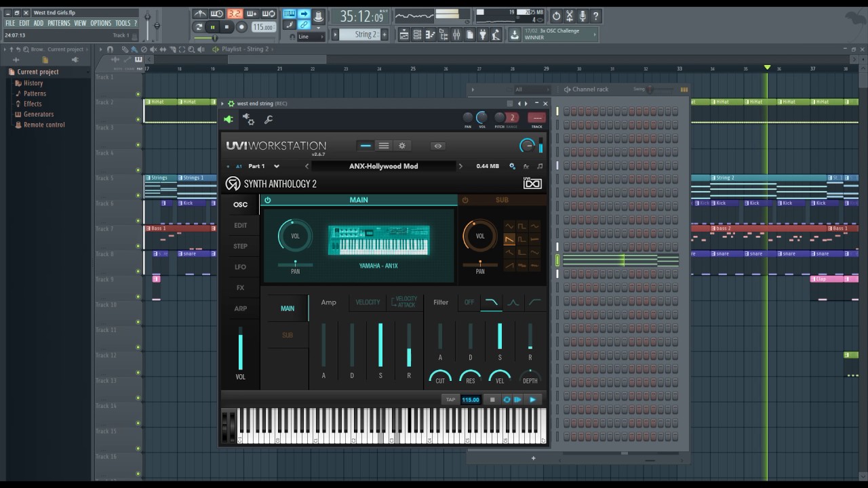Open Effects in the browser
Screen dimensions: 868x488
pos(33,104)
